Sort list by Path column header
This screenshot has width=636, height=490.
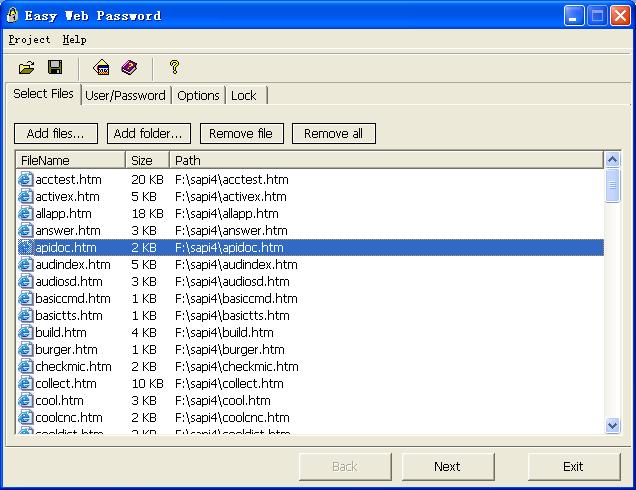click(x=386, y=160)
